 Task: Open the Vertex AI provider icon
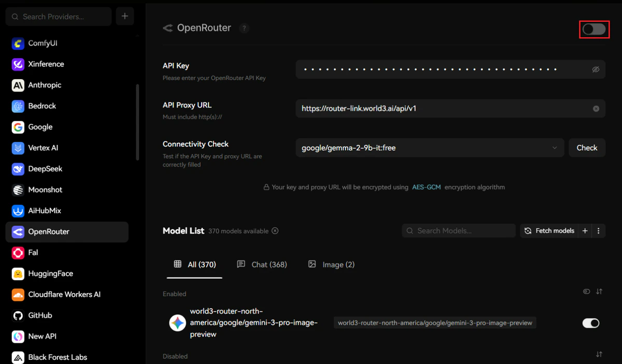click(18, 148)
